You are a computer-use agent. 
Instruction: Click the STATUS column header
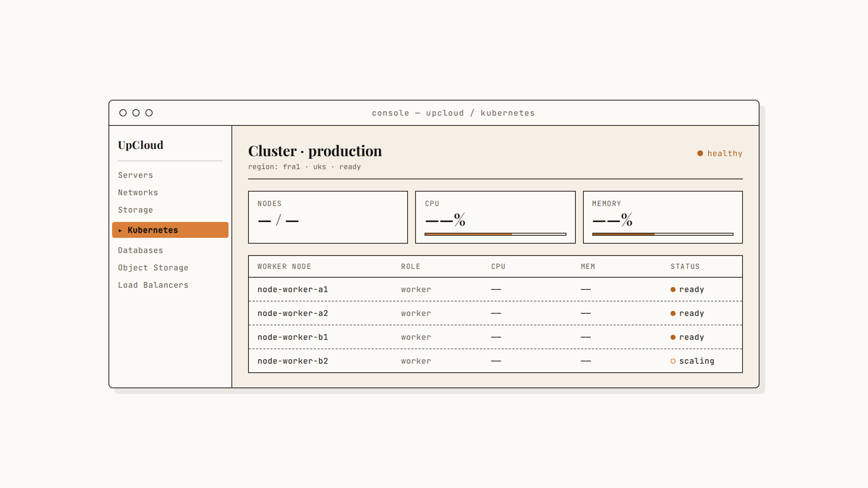pos(685,266)
